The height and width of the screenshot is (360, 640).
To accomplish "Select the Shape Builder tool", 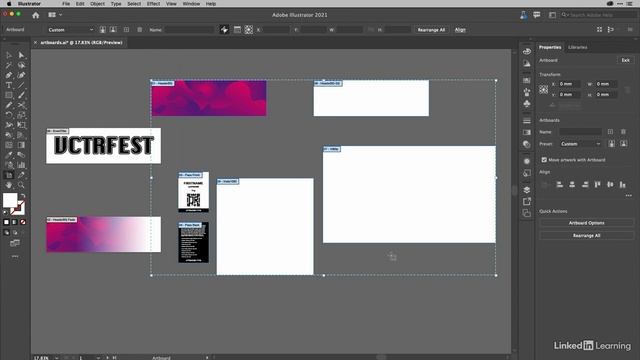I will (x=9, y=135).
